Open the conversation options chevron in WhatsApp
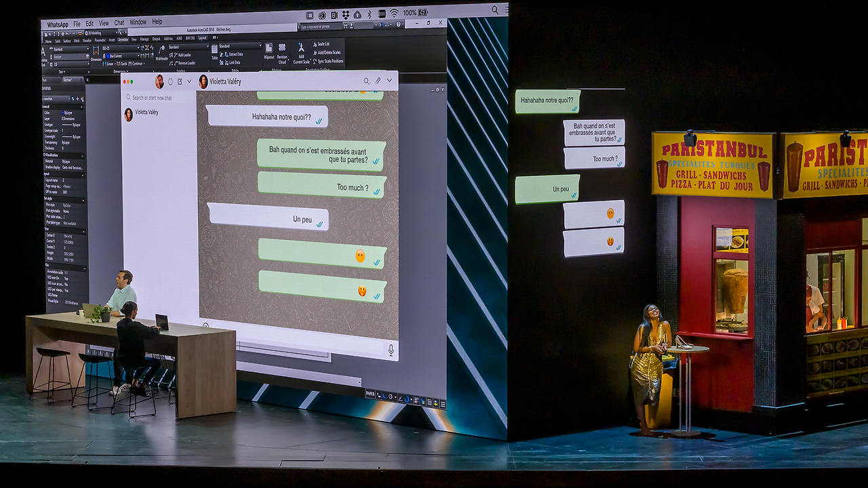The height and width of the screenshot is (488, 868). point(389,81)
